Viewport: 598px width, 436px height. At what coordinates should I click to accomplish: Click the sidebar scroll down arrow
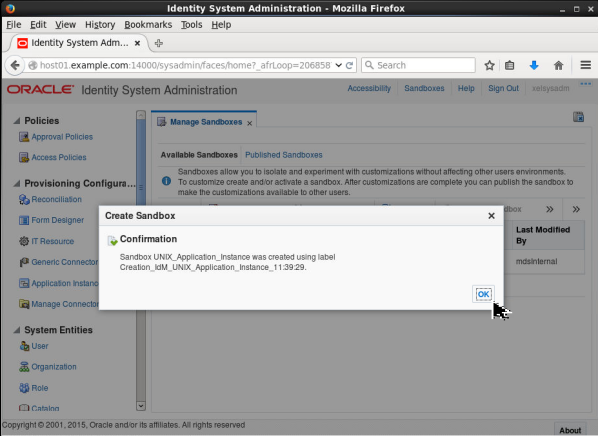coord(141,406)
